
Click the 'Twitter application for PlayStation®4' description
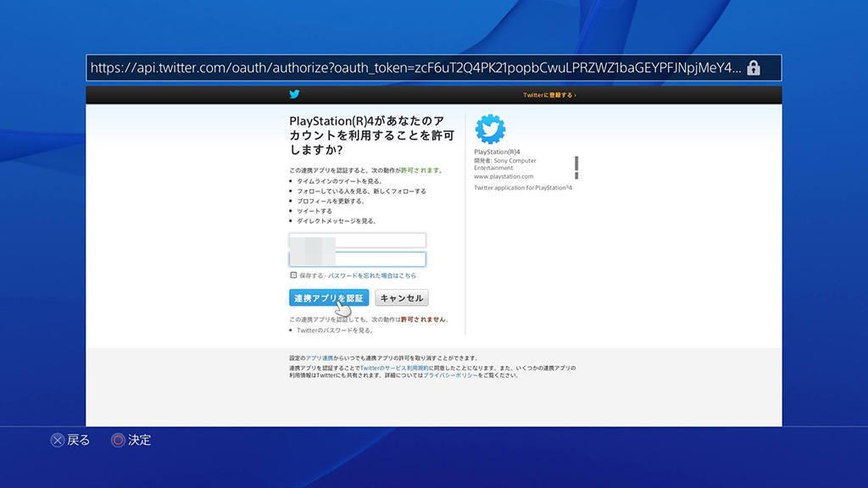pyautogui.click(x=523, y=187)
